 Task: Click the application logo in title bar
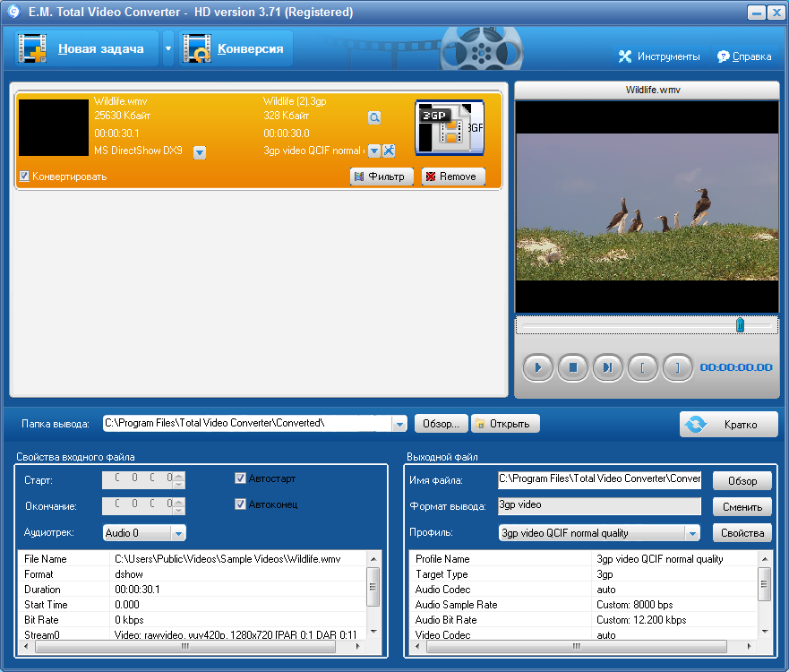coord(14,12)
